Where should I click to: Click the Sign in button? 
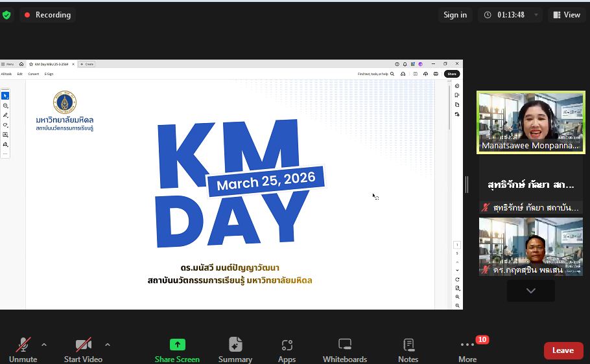click(454, 15)
